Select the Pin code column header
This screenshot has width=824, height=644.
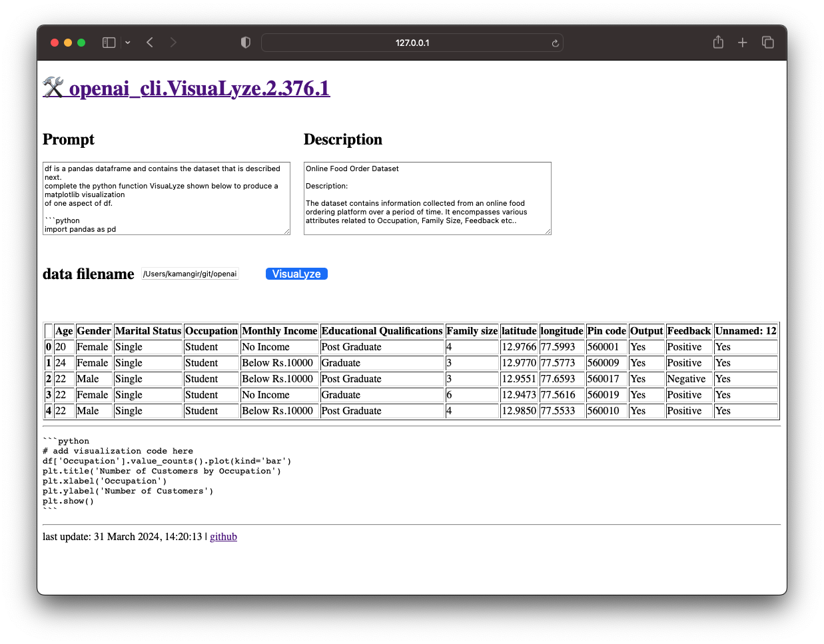[x=606, y=331]
